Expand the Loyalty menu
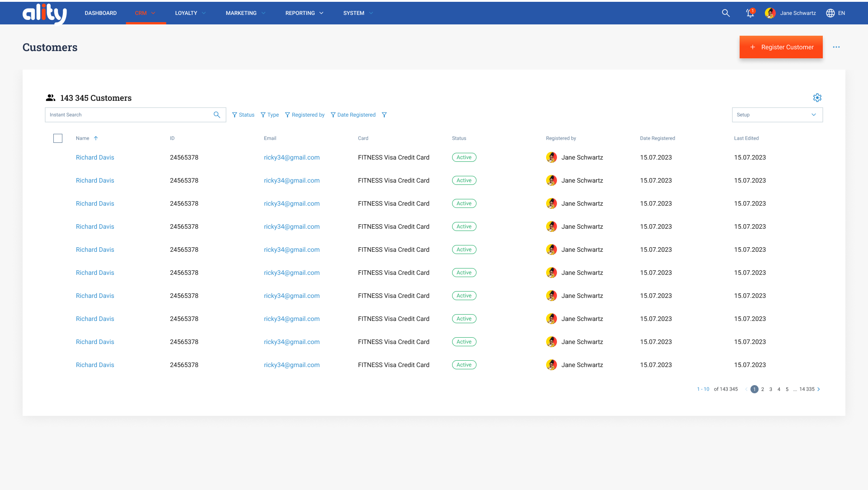Viewport: 868px width, 490px height. pyautogui.click(x=190, y=13)
